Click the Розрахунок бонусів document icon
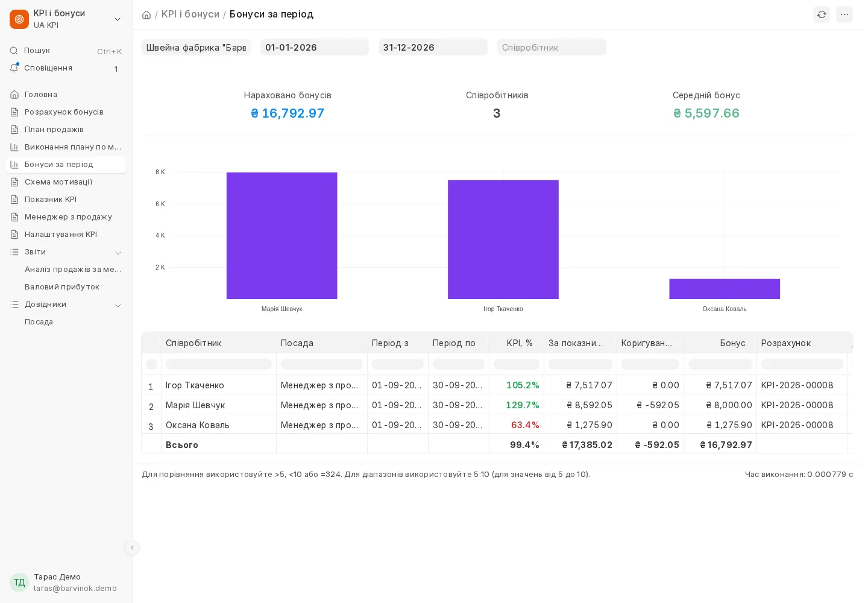868x603 pixels. 14,112
